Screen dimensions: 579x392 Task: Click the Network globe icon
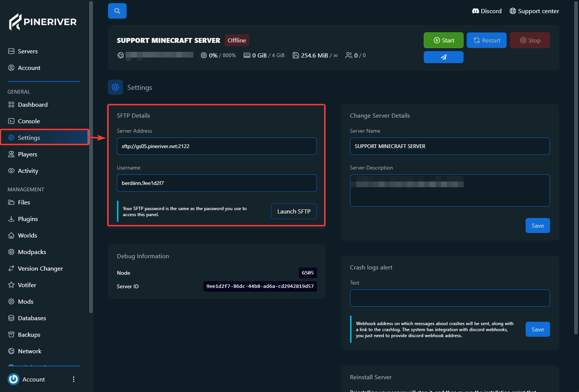point(11,351)
